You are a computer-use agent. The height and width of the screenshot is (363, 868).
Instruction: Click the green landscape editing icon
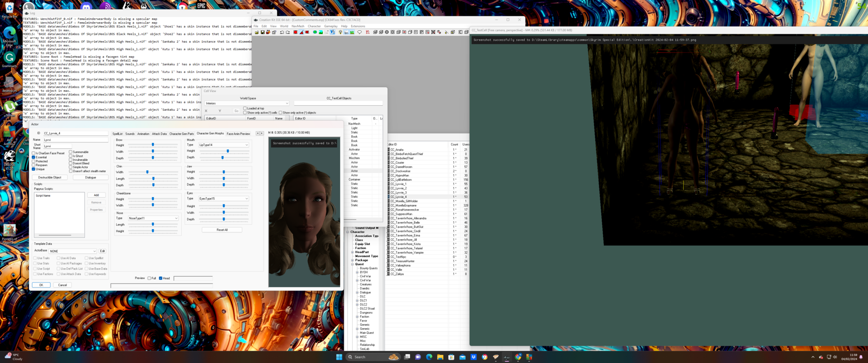321,32
